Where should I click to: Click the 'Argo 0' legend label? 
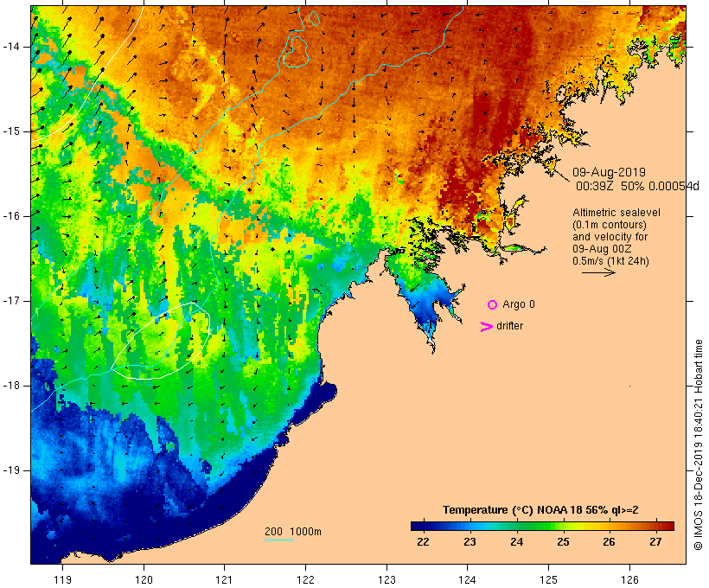tap(519, 304)
